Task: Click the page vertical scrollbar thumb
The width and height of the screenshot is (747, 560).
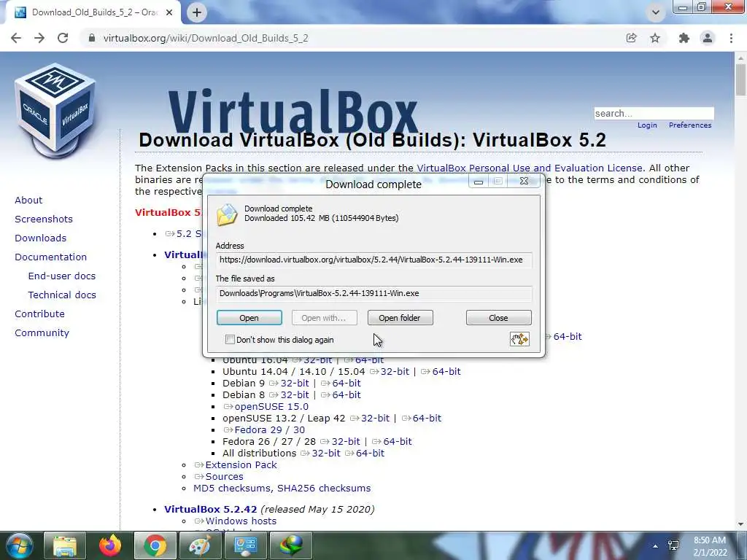Action: point(740,79)
